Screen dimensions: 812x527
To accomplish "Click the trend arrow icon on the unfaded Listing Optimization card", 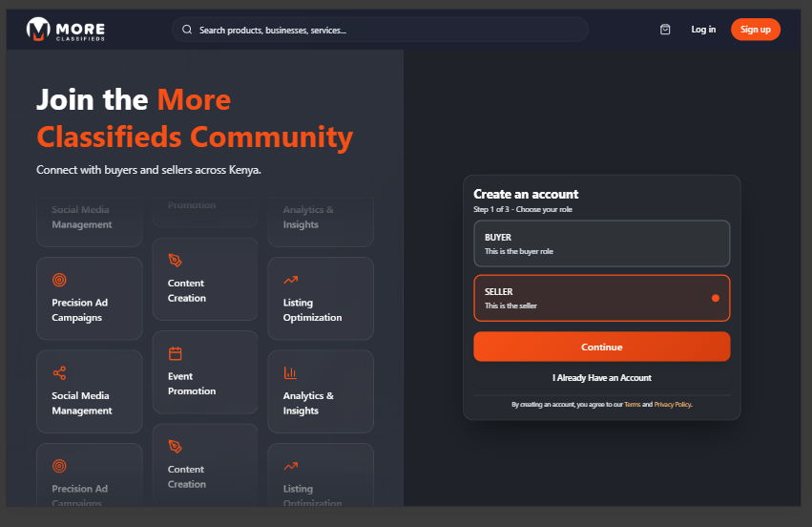I will 290,280.
